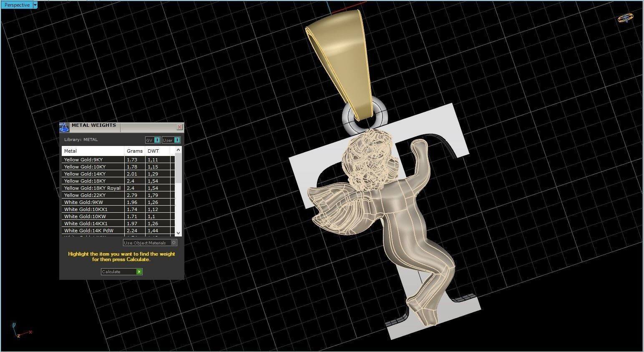Click the scroll down arrow in metal list
644x352 pixels.
coord(178,233)
